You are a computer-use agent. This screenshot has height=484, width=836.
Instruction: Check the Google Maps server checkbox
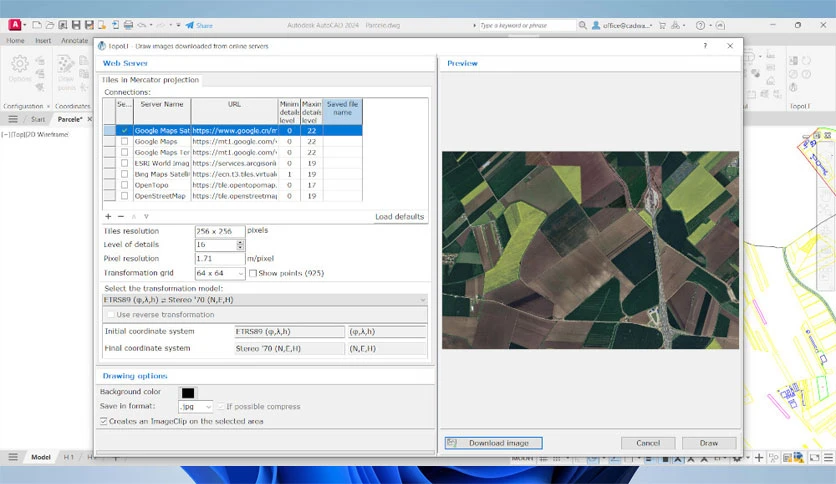point(124,141)
